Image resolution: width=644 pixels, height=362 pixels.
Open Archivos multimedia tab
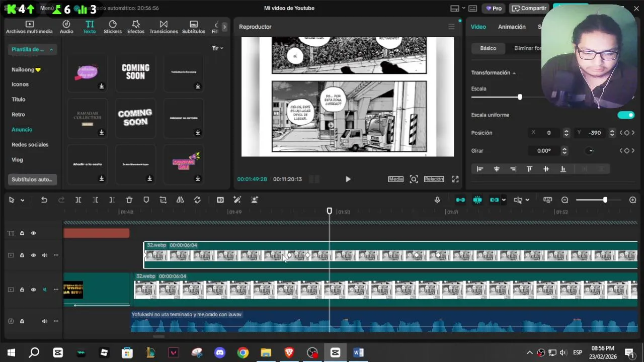pyautogui.click(x=29, y=27)
